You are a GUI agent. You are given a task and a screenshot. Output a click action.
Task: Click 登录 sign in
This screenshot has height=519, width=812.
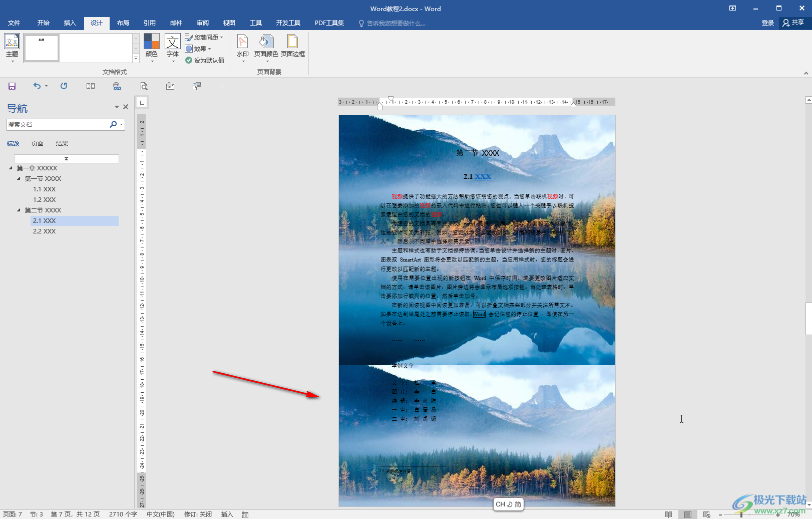click(768, 23)
